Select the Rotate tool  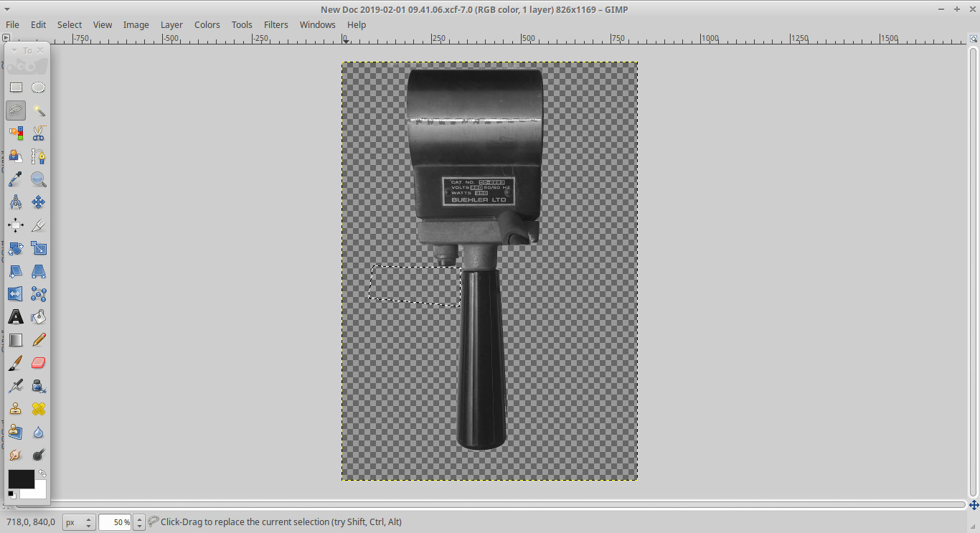16,248
